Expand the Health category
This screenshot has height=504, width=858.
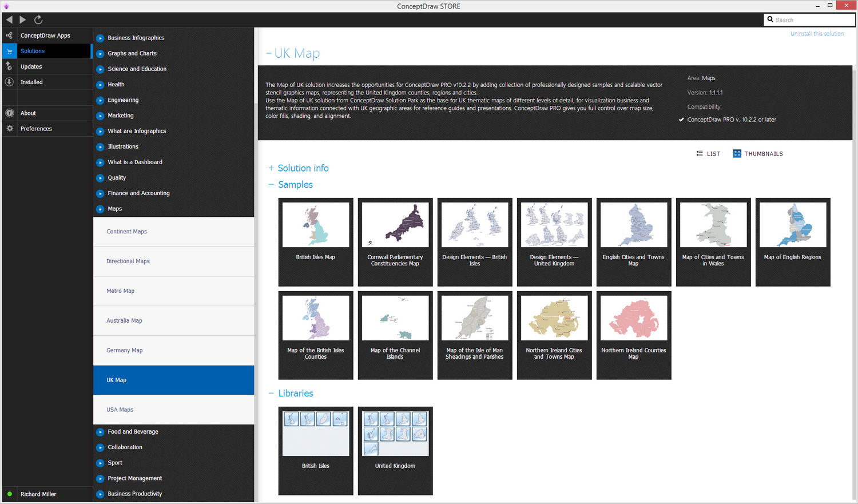[x=100, y=85]
